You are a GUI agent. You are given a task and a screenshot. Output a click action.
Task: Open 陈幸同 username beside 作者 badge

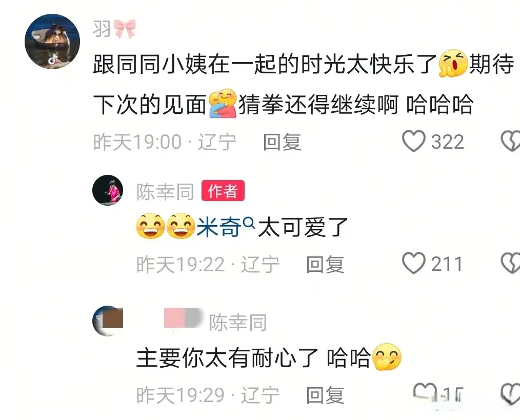pos(165,191)
